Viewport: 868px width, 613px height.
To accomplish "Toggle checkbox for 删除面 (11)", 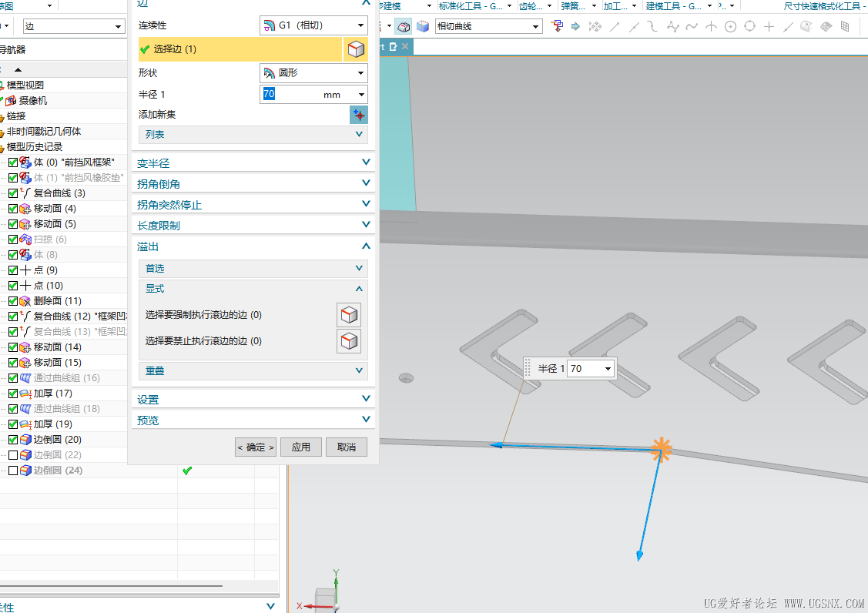I will pyautogui.click(x=13, y=301).
